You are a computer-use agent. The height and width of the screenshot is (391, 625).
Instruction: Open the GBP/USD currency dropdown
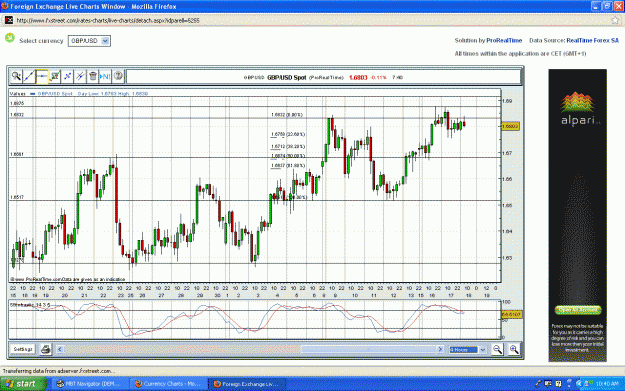89,41
